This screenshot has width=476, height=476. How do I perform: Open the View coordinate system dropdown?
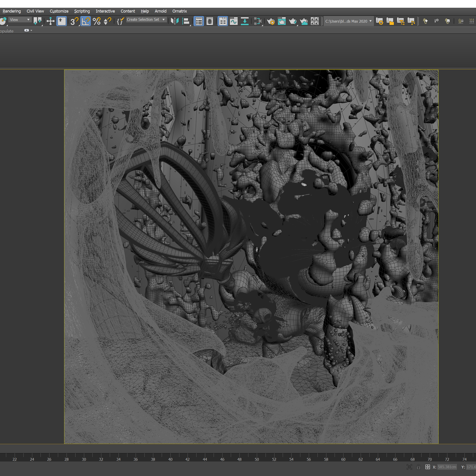point(20,20)
